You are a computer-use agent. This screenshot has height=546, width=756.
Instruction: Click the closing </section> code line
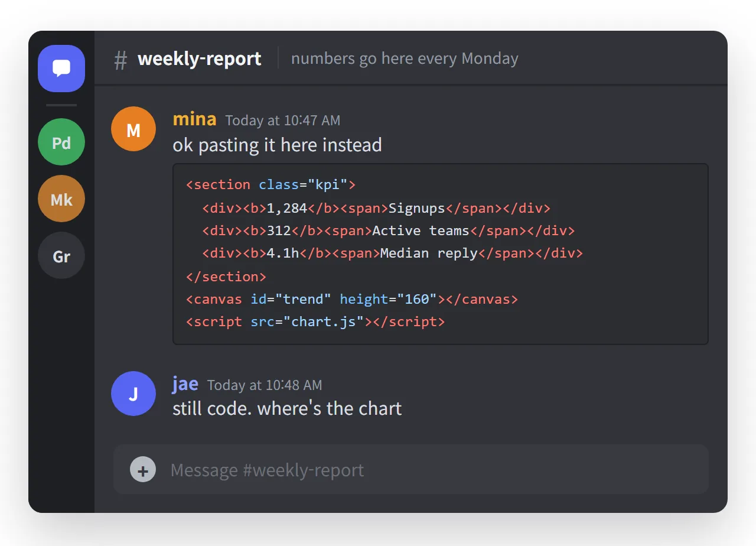(x=226, y=277)
